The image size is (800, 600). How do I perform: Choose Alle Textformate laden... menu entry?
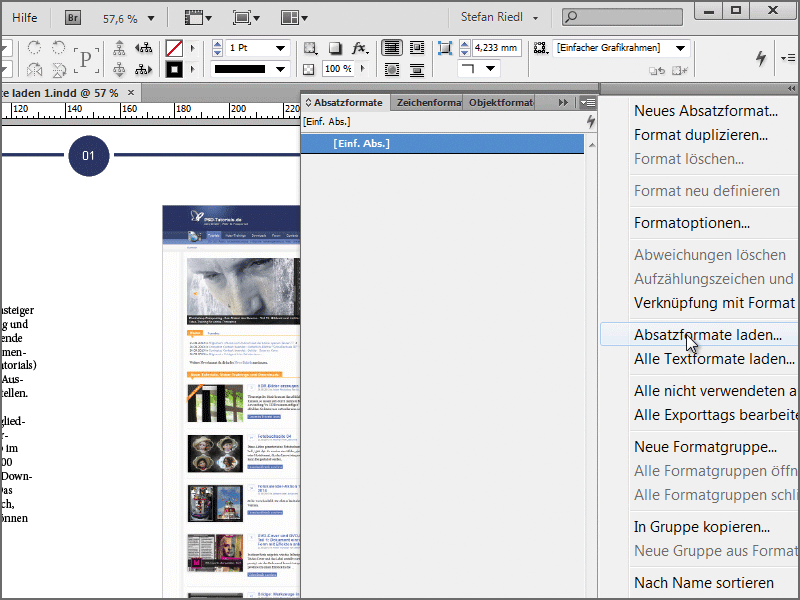(x=714, y=359)
